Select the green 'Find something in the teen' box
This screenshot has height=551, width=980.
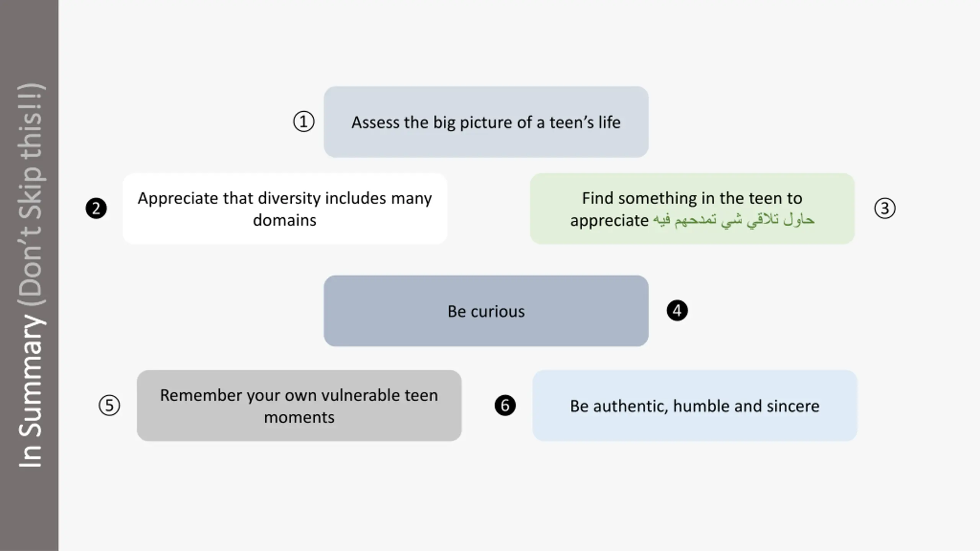click(x=692, y=209)
